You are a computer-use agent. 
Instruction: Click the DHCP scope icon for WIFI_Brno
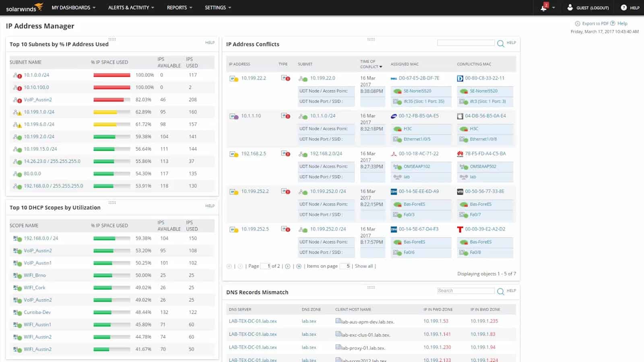pyautogui.click(x=17, y=276)
